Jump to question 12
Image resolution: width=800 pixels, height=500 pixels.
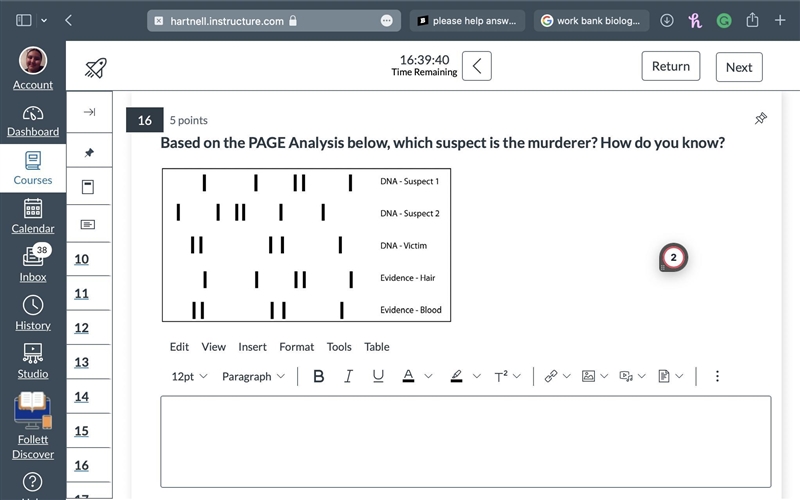[82, 328]
